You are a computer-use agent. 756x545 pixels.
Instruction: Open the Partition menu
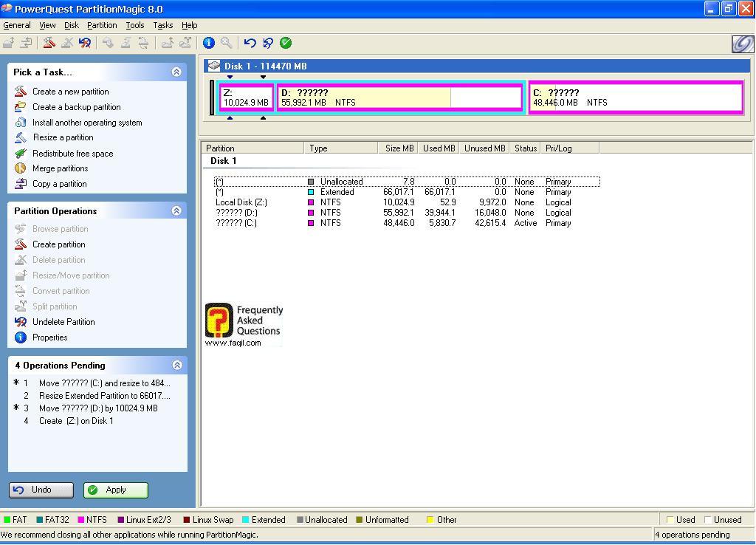click(102, 25)
